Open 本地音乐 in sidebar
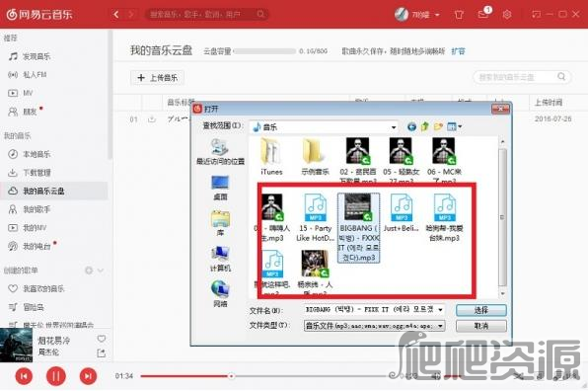The width and height of the screenshot is (588, 391). pos(30,154)
